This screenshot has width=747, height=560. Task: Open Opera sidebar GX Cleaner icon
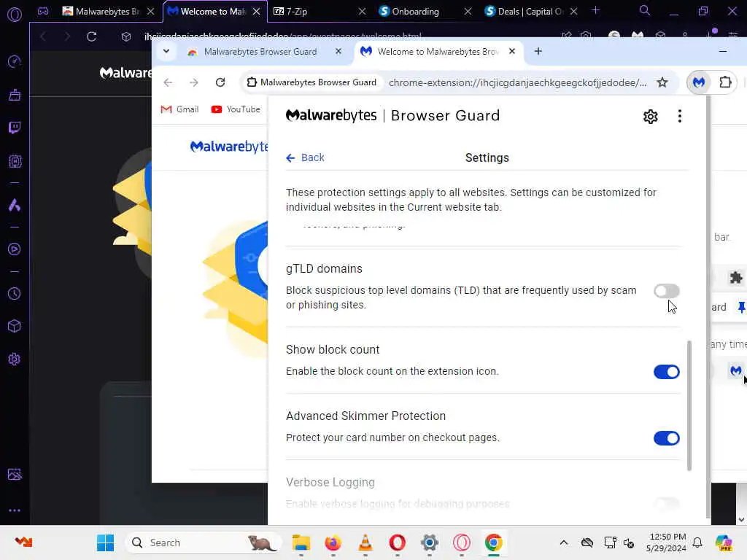point(15,95)
